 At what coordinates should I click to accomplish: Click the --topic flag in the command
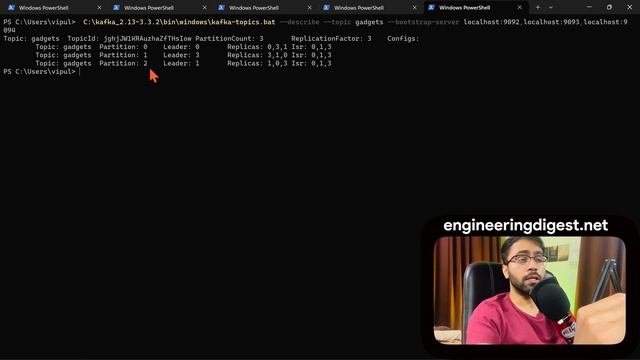click(337, 22)
